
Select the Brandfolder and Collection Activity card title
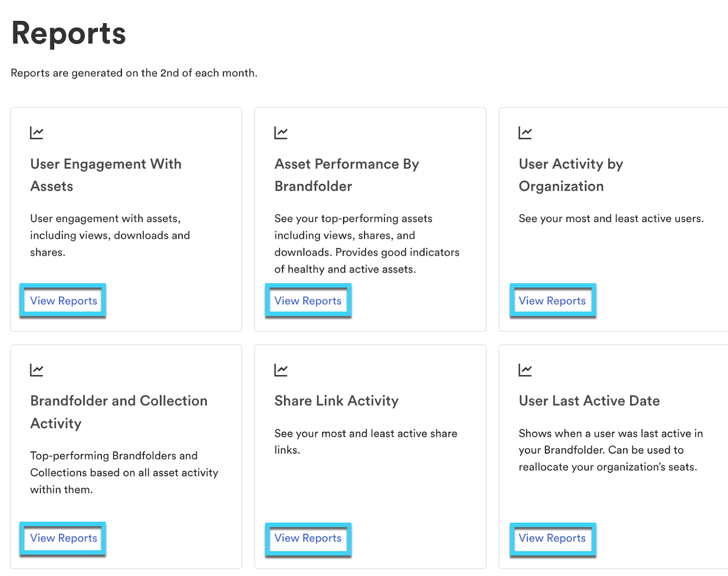[x=119, y=412]
